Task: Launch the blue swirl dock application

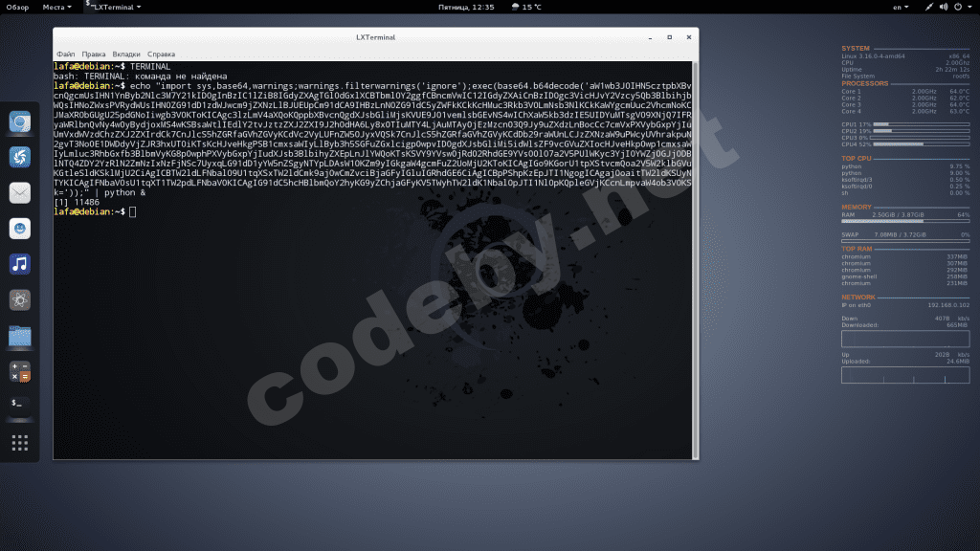Action: (x=19, y=157)
